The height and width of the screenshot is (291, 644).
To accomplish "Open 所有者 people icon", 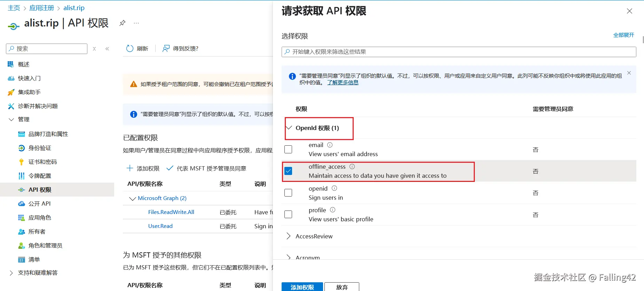I will pos(22,231).
